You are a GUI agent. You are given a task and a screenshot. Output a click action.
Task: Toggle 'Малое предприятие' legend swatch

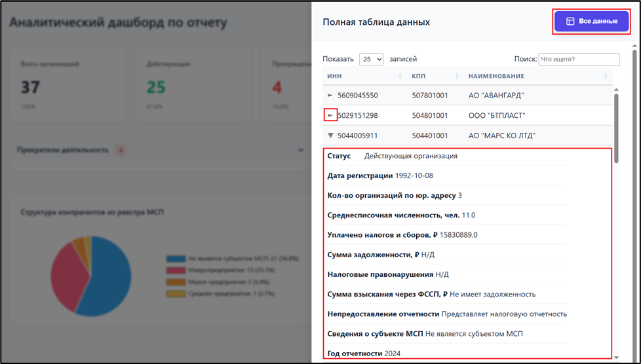click(176, 282)
